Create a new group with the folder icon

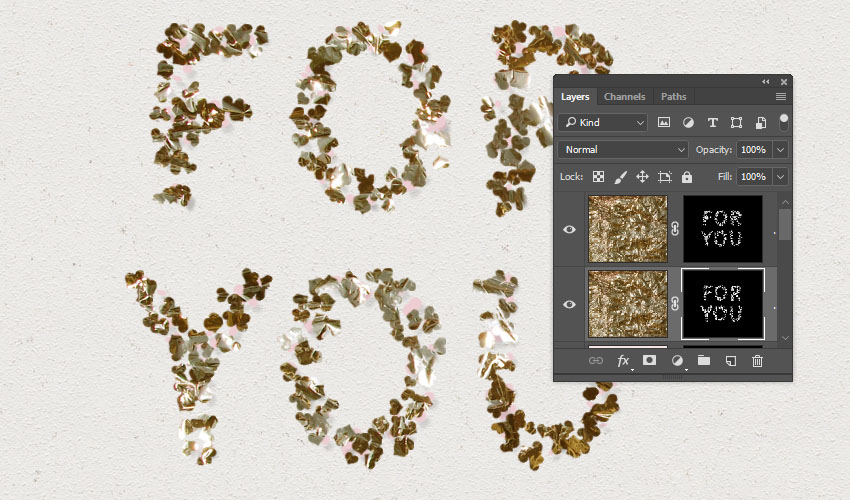[703, 361]
